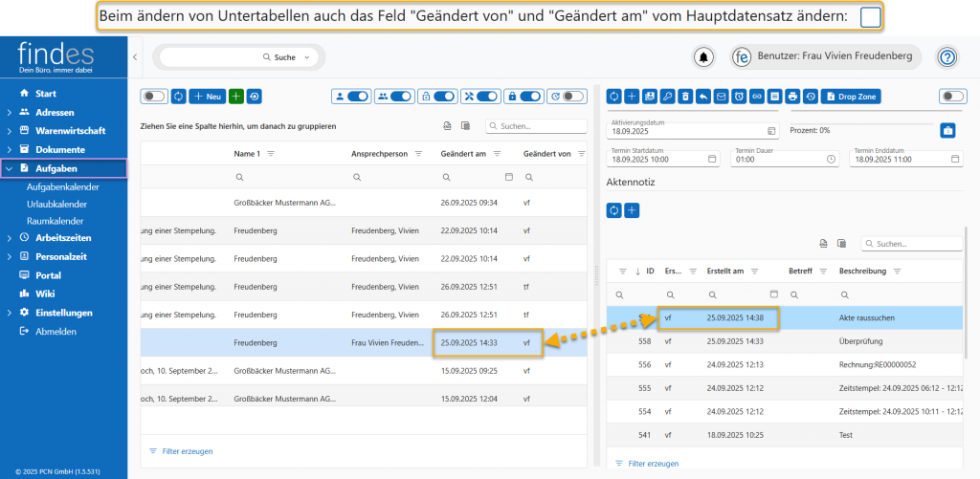Click the trash delete icon in detail toolbar
The height and width of the screenshot is (479, 980).
(x=684, y=97)
